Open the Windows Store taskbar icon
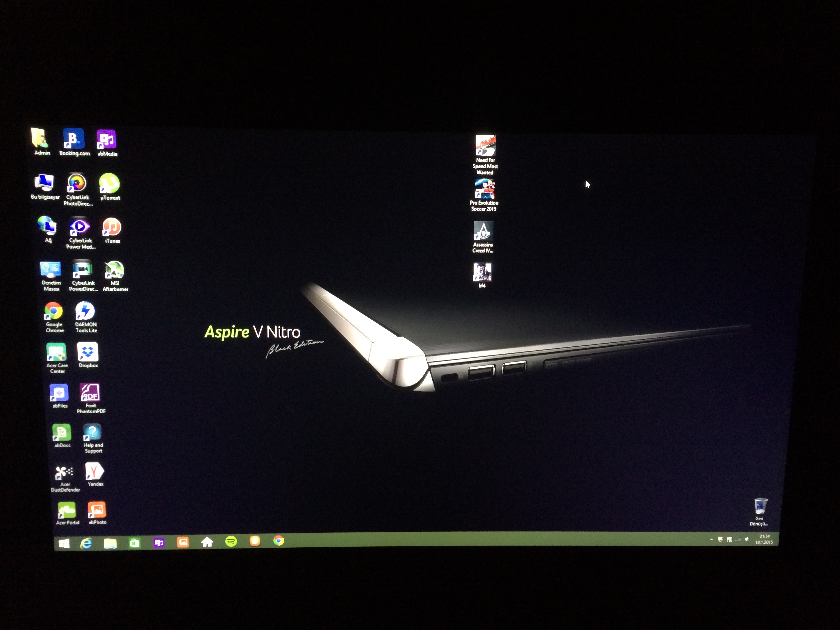840x630 pixels. click(x=134, y=543)
